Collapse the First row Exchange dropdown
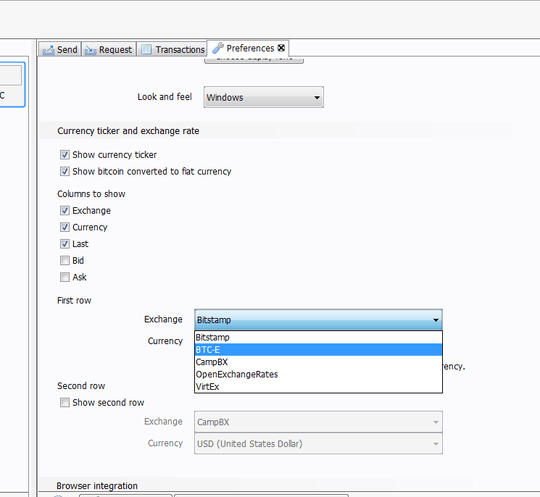540x497 pixels. [x=318, y=320]
